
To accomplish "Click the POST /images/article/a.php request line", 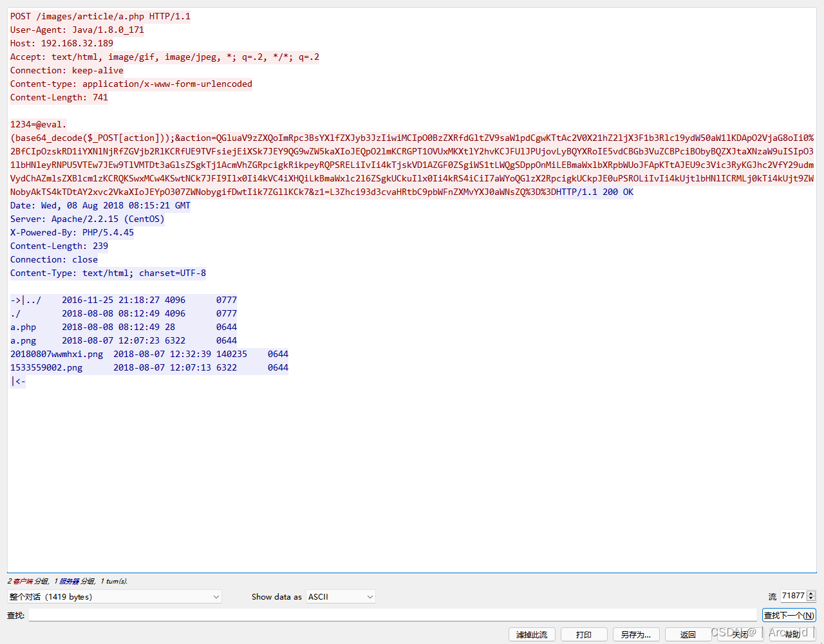I will tap(100, 17).
